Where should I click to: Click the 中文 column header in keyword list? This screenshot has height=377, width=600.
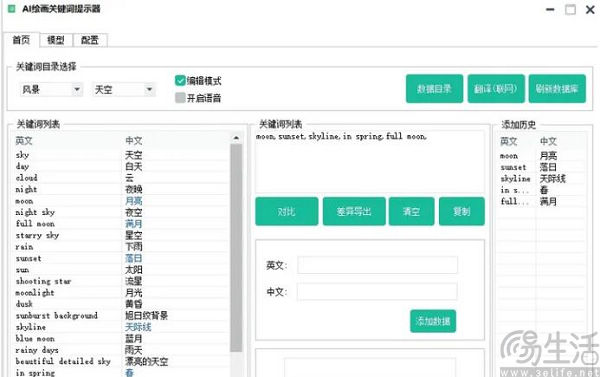(134, 141)
